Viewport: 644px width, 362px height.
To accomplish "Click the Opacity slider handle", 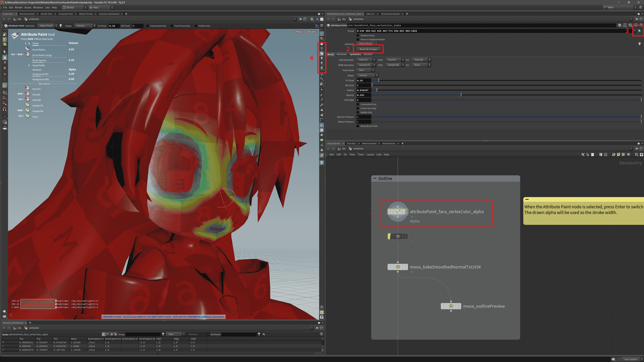I will (x=461, y=95).
